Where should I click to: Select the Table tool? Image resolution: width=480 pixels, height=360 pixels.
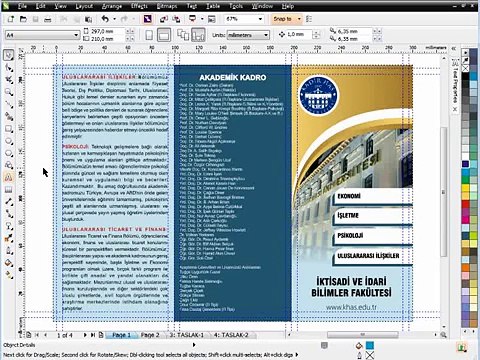(9, 190)
